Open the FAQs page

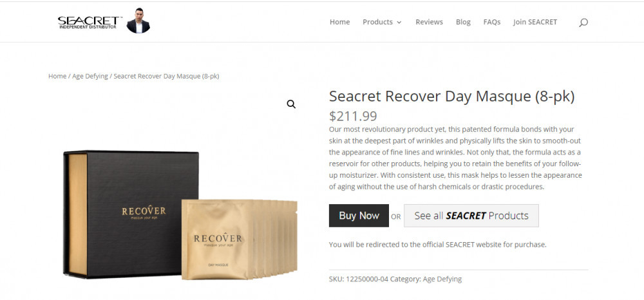point(492,22)
